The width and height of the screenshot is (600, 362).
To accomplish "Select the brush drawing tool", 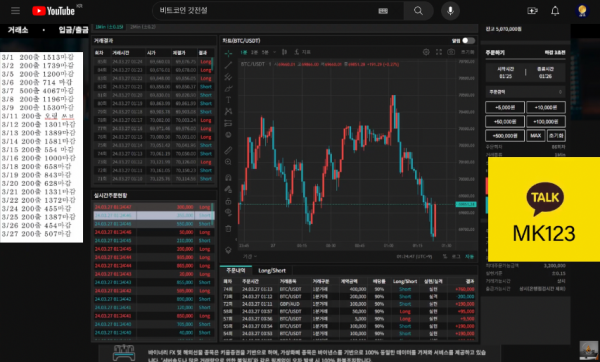I will point(228,89).
